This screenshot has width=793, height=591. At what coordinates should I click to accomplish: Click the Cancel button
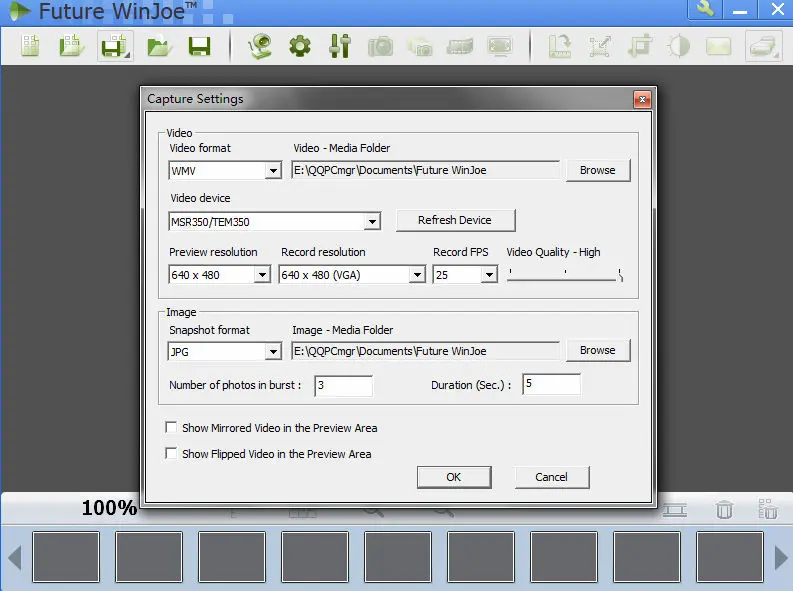click(552, 477)
